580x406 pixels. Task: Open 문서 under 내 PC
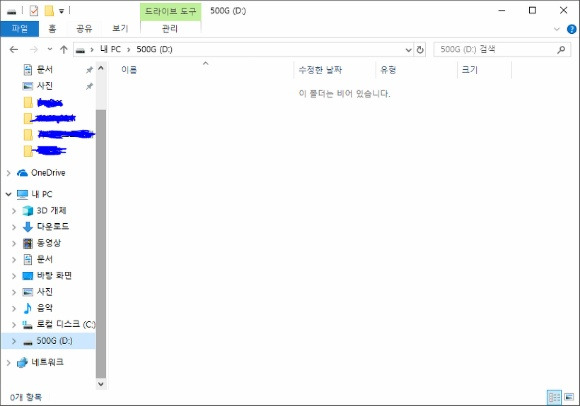(x=45, y=259)
